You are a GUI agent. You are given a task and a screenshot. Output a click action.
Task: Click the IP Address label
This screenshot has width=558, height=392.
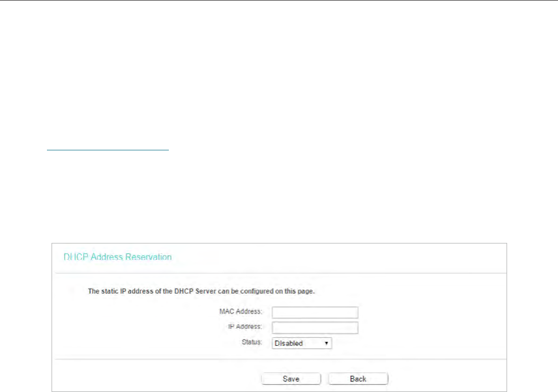point(245,327)
